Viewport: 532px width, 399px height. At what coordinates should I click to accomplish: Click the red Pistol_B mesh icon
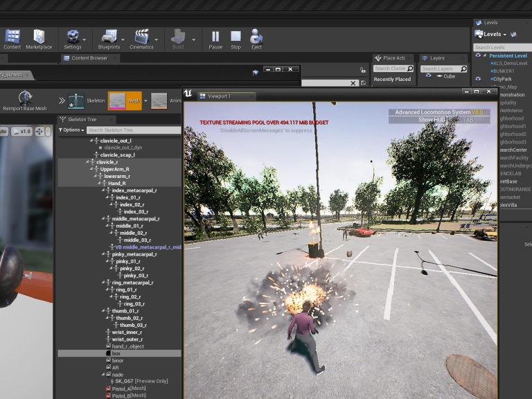[x=108, y=396]
